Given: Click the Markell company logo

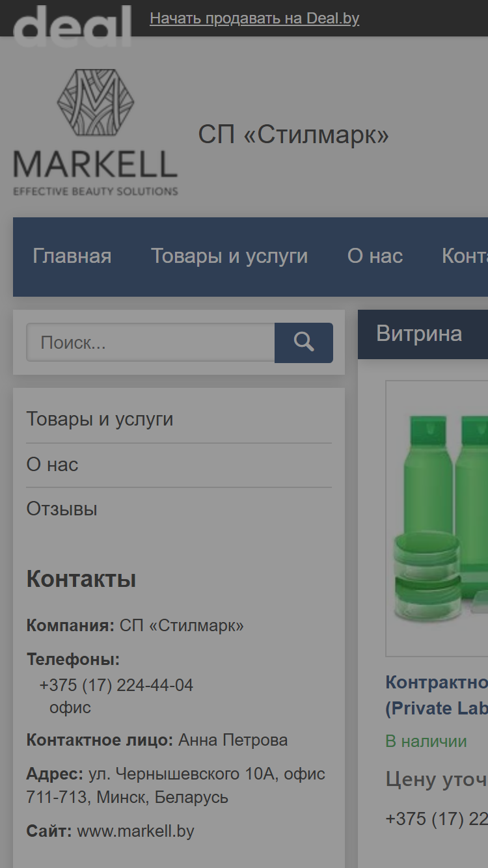Looking at the screenshot, I should 96,132.
